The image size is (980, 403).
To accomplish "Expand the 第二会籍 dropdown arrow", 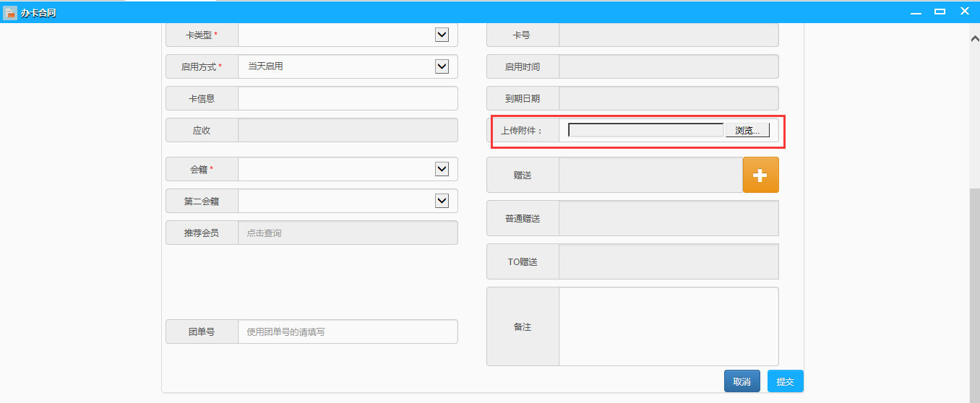I will pos(442,200).
